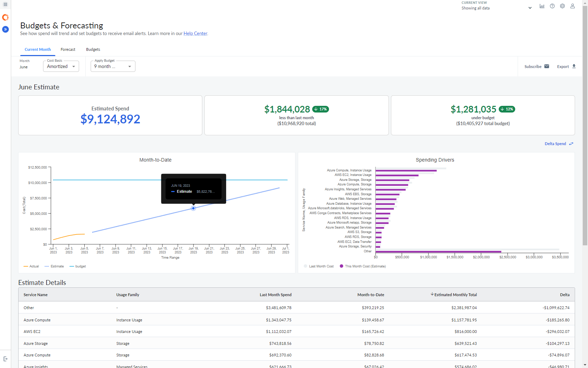The image size is (588, 368).
Task: Open the charts icon in the top bar
Action: point(542,6)
